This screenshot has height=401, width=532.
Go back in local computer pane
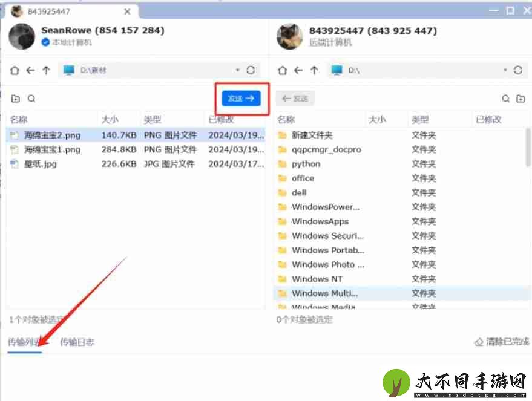coord(30,70)
